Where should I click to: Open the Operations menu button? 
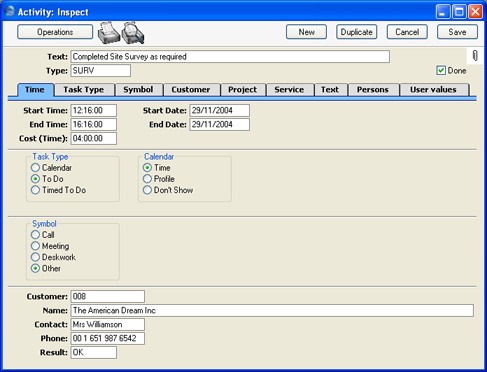click(55, 32)
